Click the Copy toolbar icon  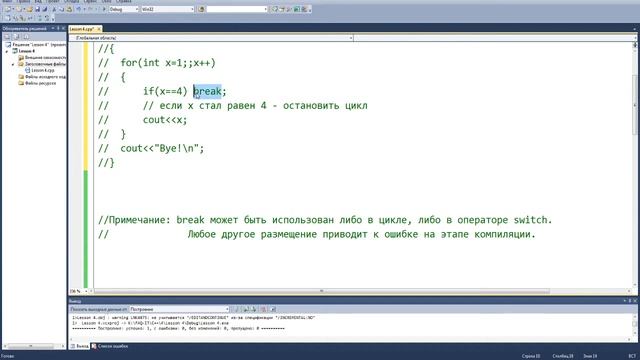pyautogui.click(x=62, y=9)
